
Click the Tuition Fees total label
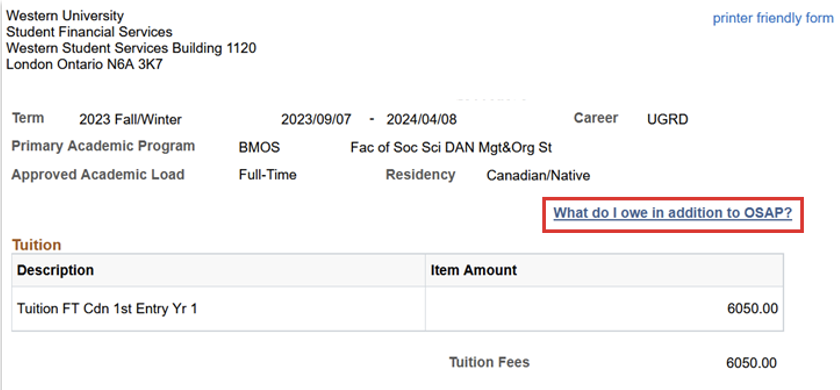tap(489, 362)
